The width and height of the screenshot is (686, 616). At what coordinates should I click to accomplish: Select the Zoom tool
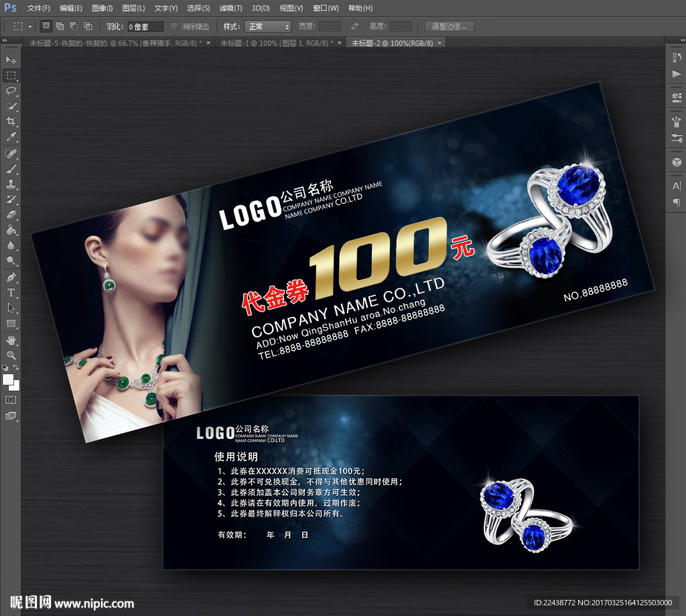coord(11,355)
